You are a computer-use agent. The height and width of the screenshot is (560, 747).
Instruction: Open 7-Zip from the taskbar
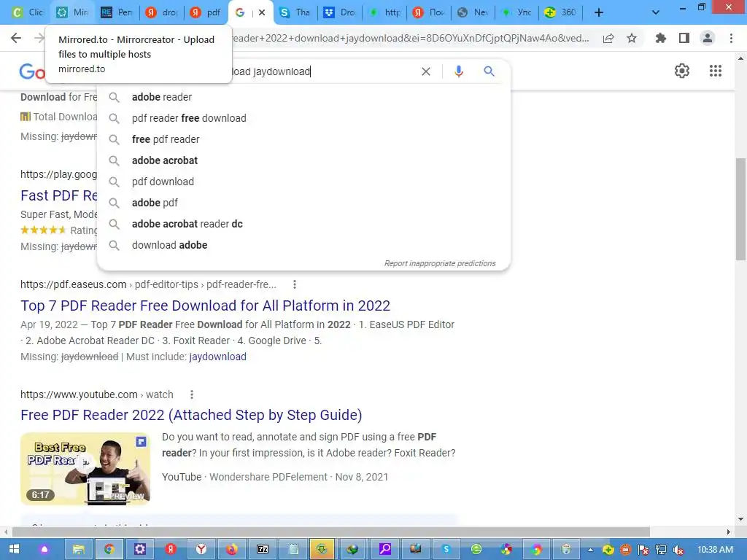pyautogui.click(x=263, y=549)
